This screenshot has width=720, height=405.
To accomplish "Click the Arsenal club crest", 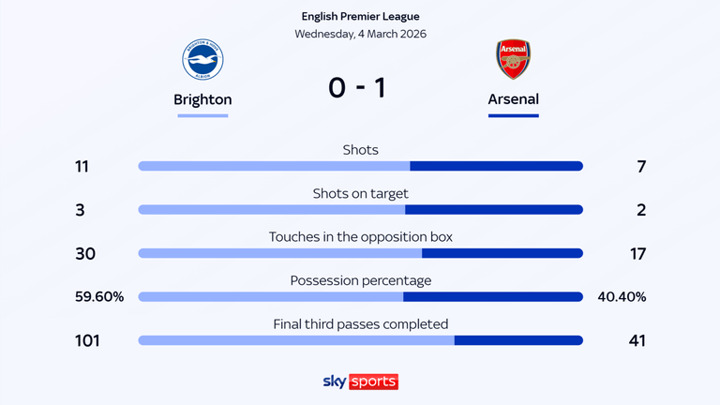I will coord(513,60).
